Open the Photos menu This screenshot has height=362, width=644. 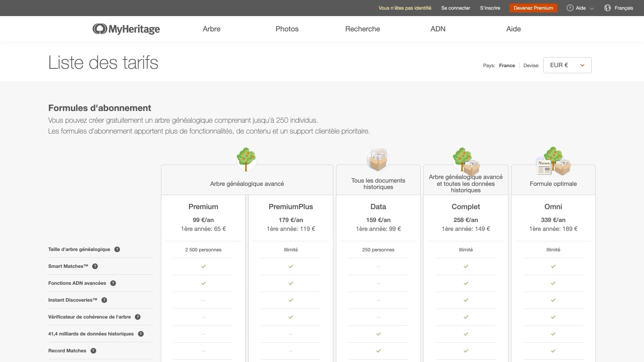(287, 29)
